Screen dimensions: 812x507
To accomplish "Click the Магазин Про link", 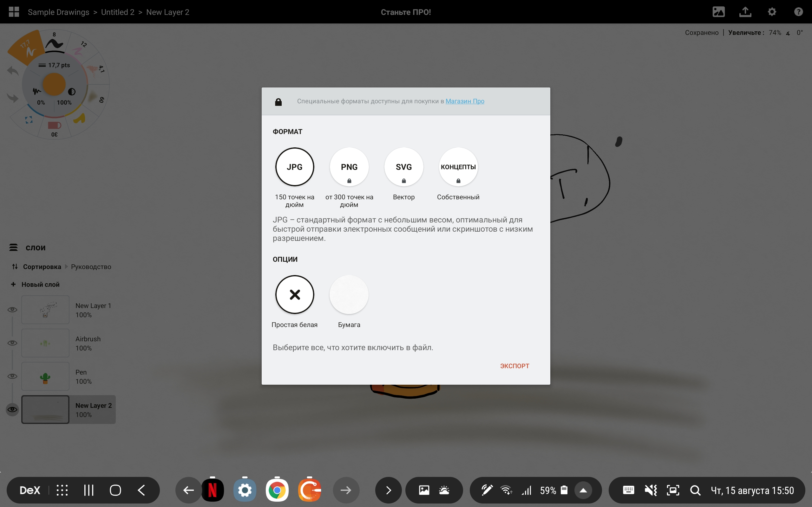I will (465, 101).
